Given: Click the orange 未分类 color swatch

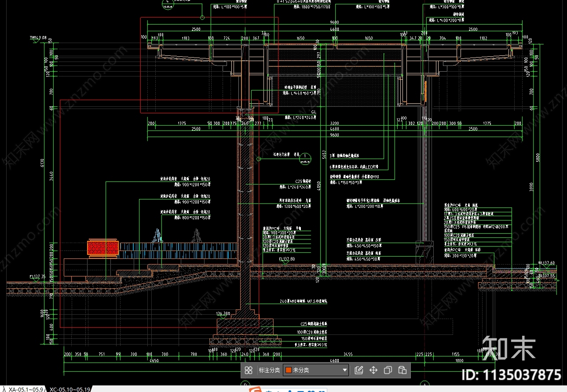Looking at the screenshot, I should pyautogui.click(x=289, y=370).
